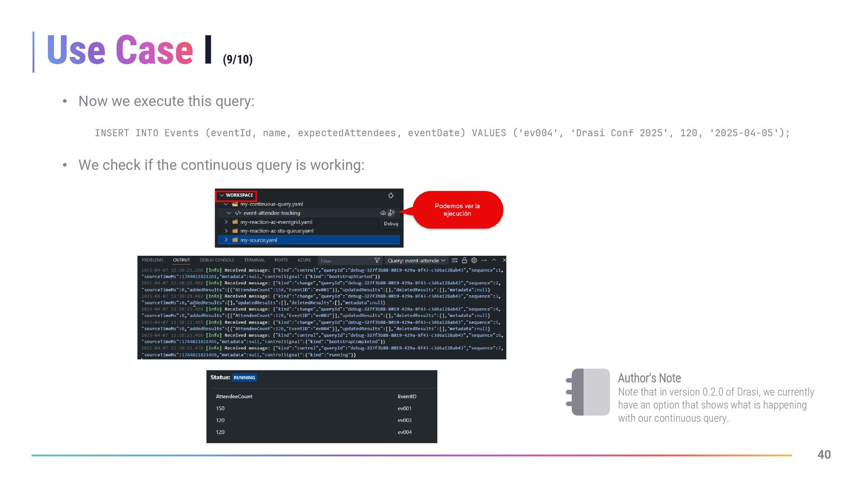868x488 pixels.
Task: Click the debug run icon for event-attendee-tracking
Action: (392, 213)
